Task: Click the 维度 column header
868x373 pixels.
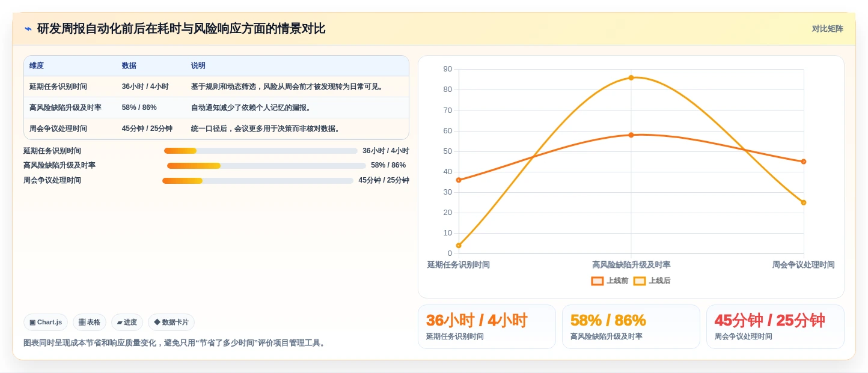Action: (x=37, y=65)
